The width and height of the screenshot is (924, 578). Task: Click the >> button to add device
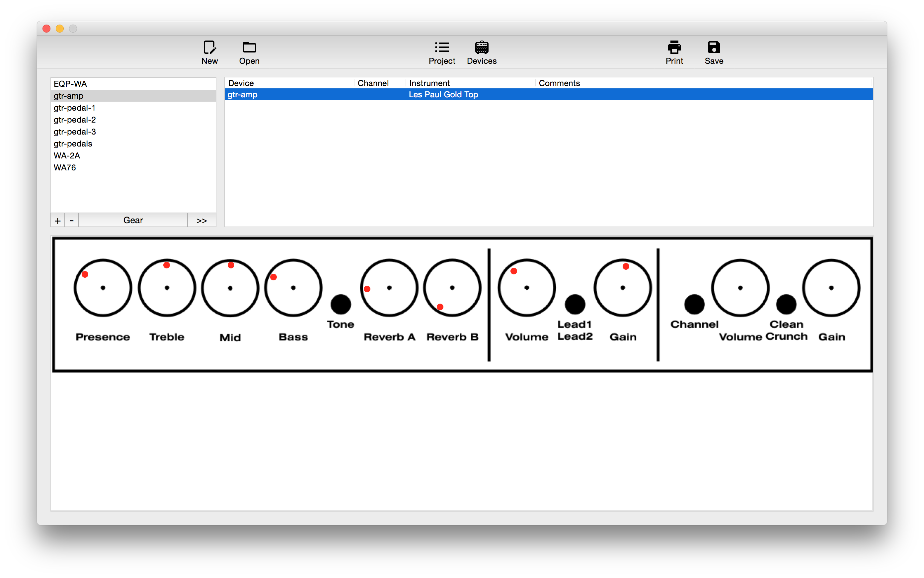[x=201, y=220]
